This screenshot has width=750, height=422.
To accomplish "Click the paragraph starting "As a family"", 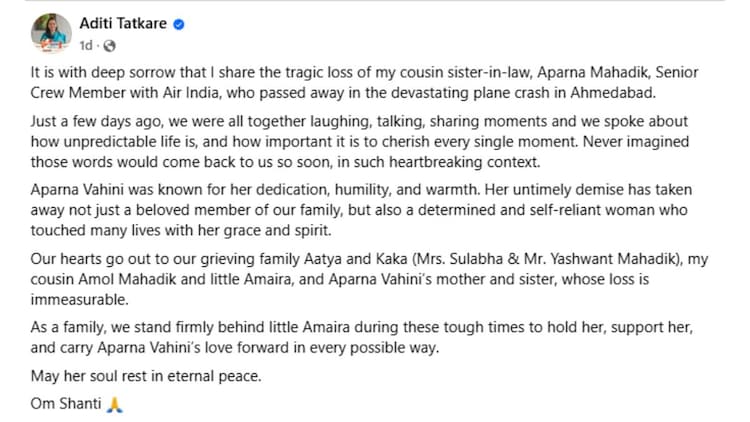I will click(360, 340).
